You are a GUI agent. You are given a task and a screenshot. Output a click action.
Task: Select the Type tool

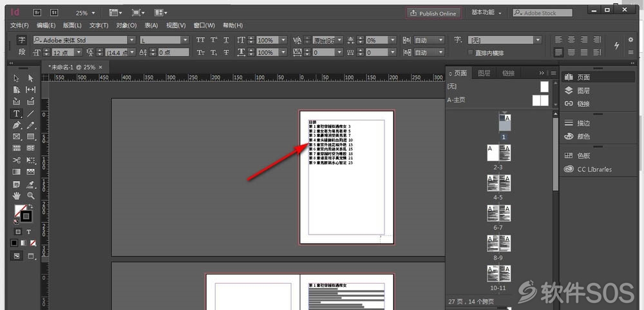[x=17, y=113]
